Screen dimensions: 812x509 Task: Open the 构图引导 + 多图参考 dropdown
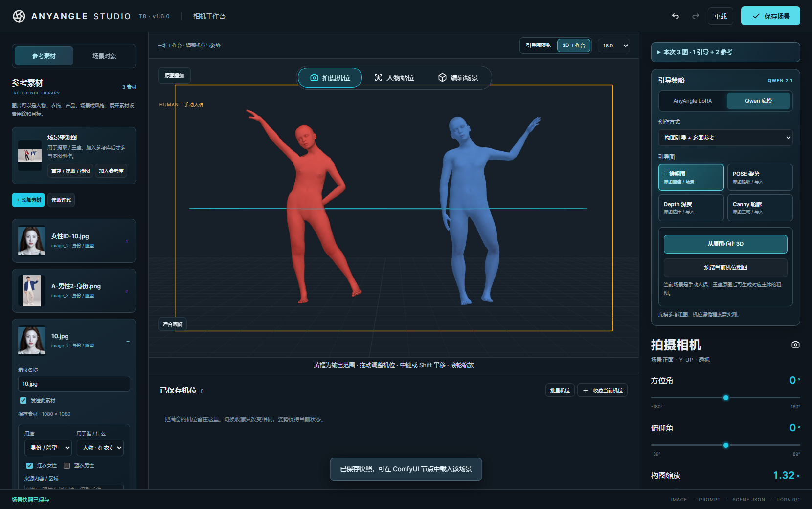point(725,138)
